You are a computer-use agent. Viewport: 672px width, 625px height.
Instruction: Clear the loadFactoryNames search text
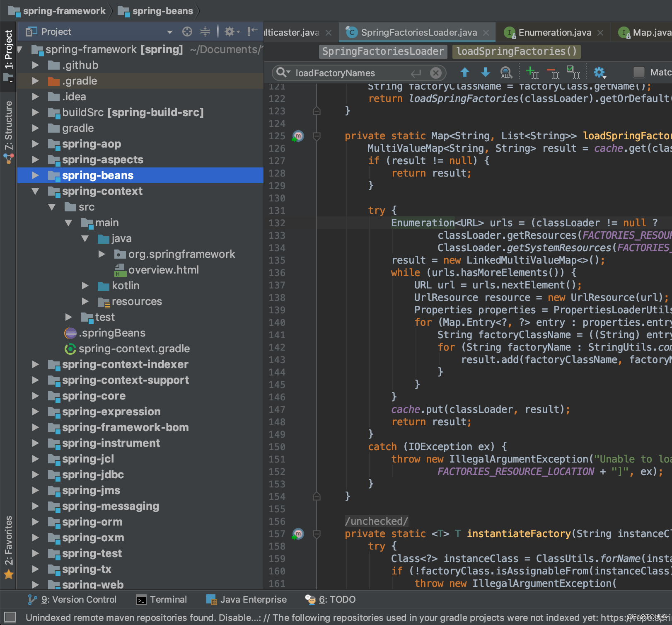pos(435,73)
